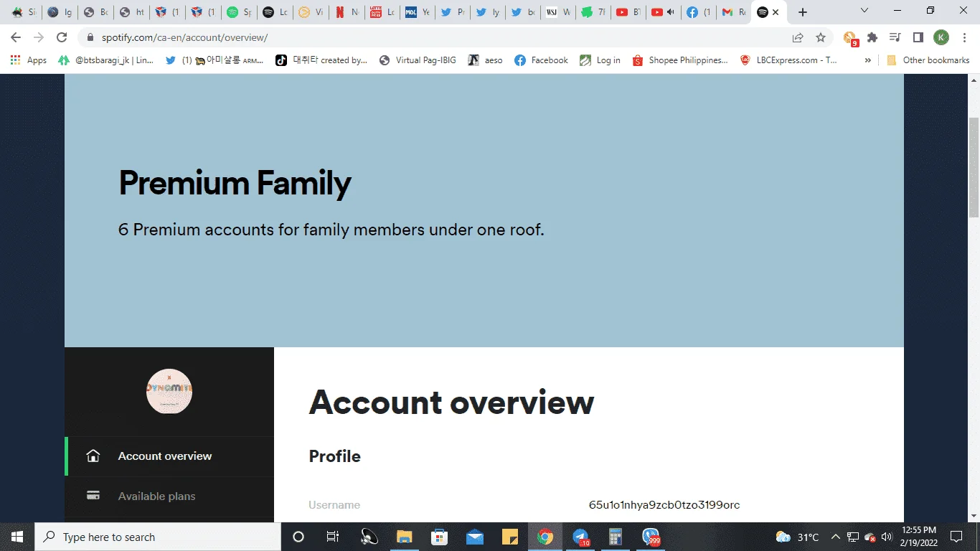Open the aeso bookmark

coord(486,60)
